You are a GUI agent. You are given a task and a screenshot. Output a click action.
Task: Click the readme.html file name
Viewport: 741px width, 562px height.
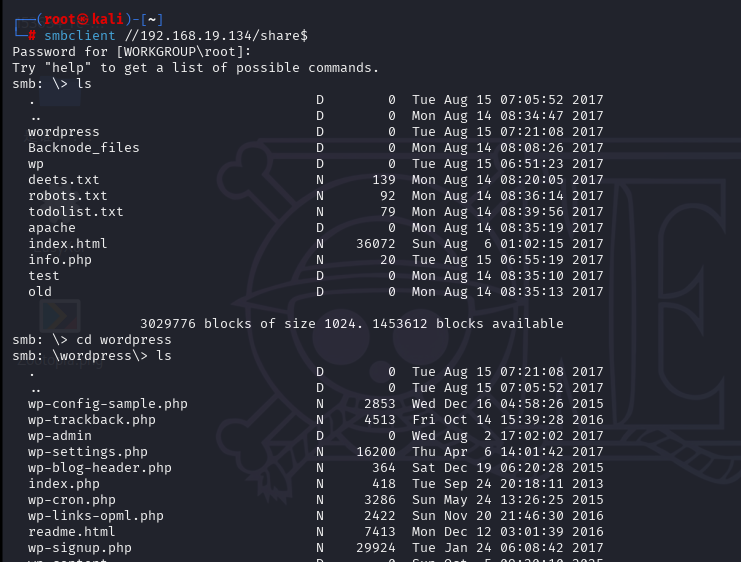[71, 531]
